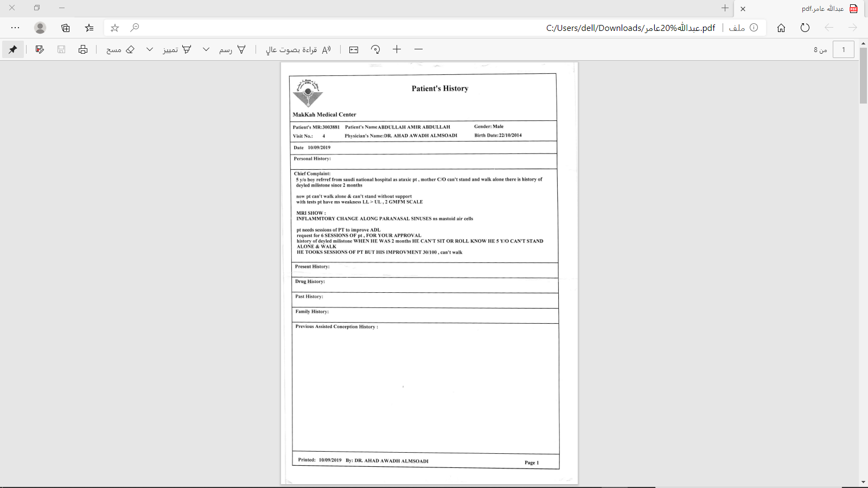Toggle the Draw (رسم) pen tool
Viewport: 868px width, 488px height.
point(233,49)
